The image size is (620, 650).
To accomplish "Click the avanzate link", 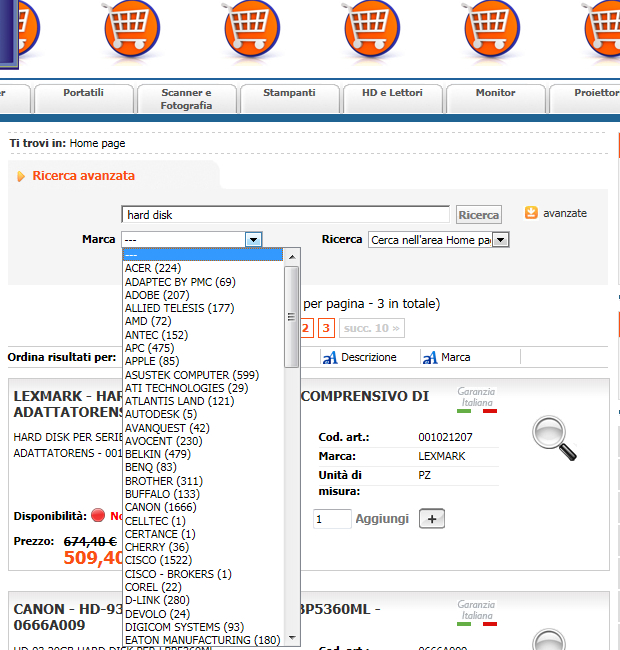I will (565, 213).
